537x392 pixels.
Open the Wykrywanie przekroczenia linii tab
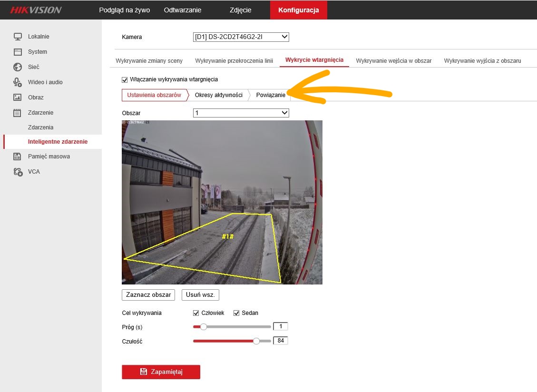click(234, 61)
